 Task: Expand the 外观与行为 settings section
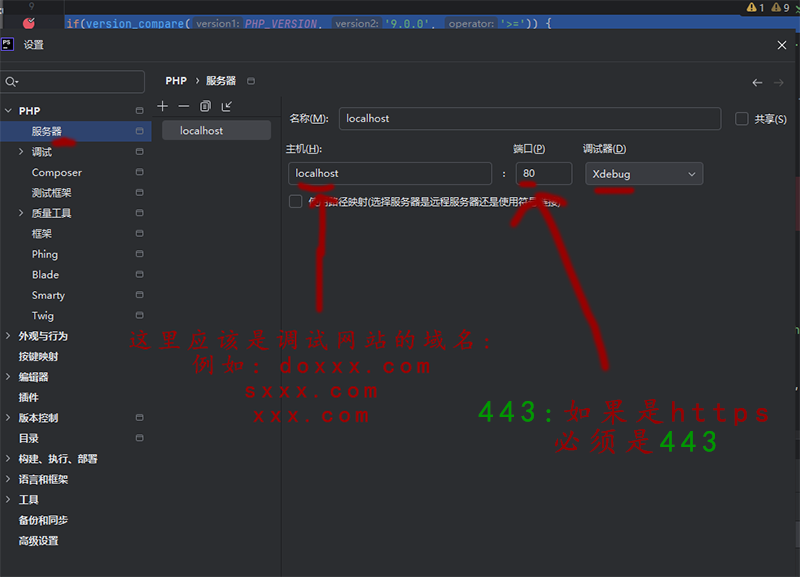(x=9, y=336)
